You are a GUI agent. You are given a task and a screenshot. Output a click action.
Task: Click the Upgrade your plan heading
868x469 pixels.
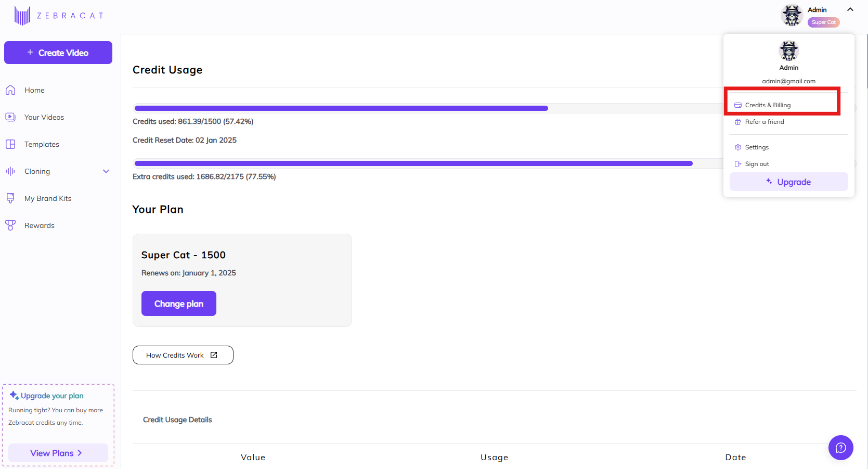tap(52, 396)
